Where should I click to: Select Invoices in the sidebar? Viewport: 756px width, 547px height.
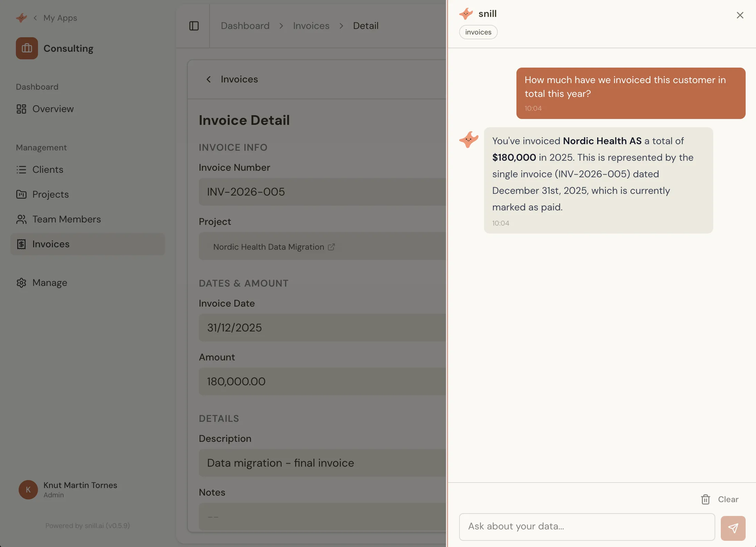[x=52, y=244]
